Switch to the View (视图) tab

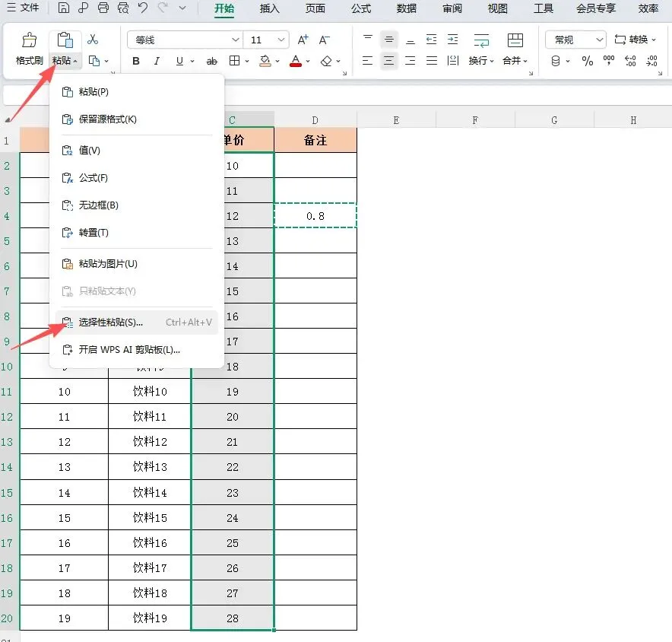[498, 8]
